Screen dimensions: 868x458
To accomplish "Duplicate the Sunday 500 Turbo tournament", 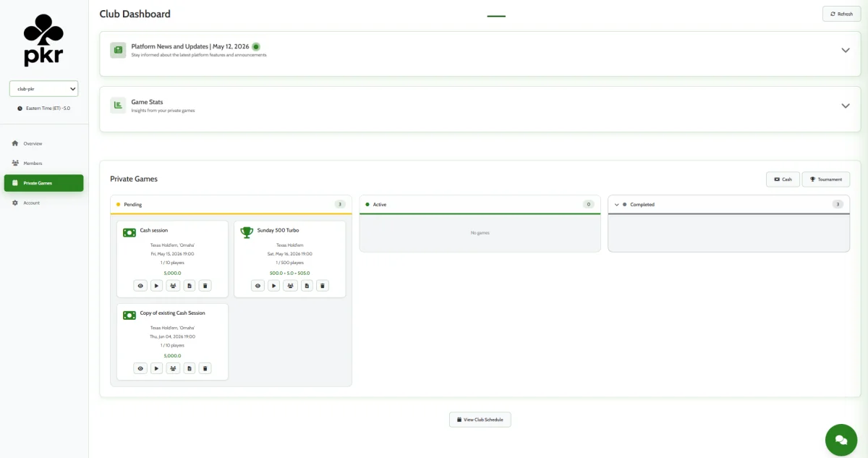I will click(x=307, y=286).
